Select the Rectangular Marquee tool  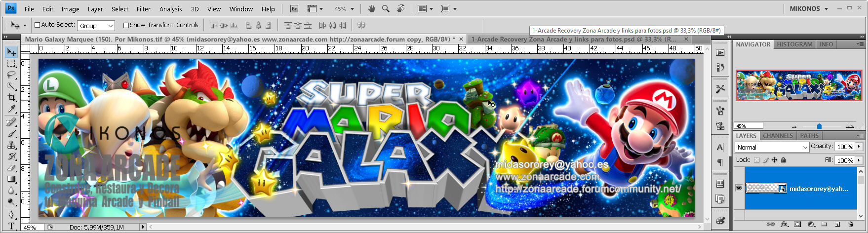click(x=11, y=64)
